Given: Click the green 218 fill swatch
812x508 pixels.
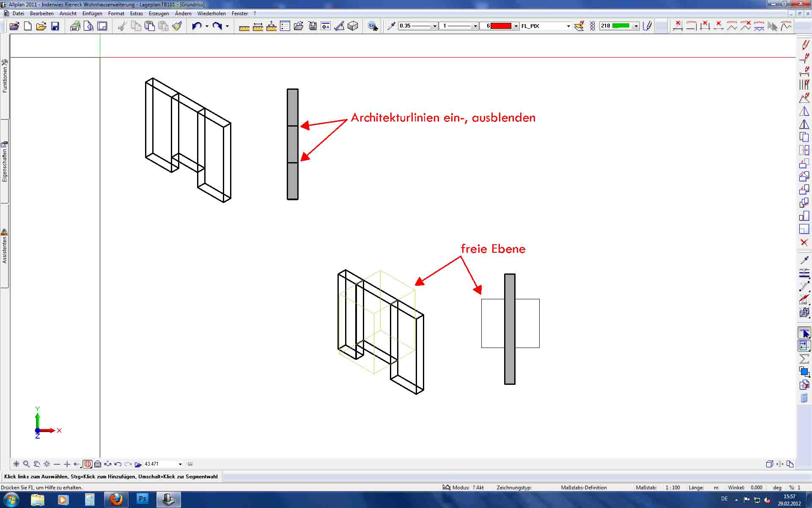Looking at the screenshot, I should (x=621, y=26).
